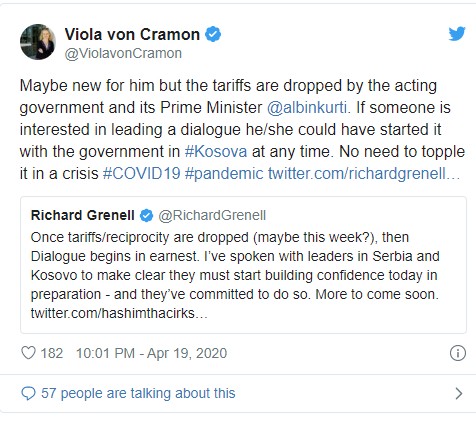The width and height of the screenshot is (476, 442).
Task: Open the twitter.com/richardgrenell link
Action: point(364,174)
